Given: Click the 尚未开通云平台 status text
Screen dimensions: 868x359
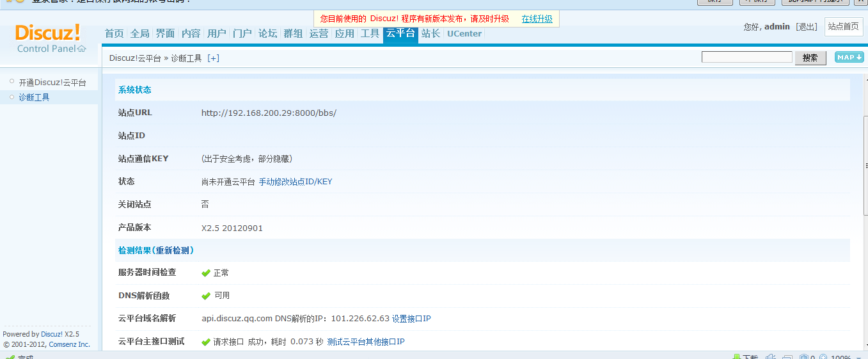Looking at the screenshot, I should [x=228, y=182].
